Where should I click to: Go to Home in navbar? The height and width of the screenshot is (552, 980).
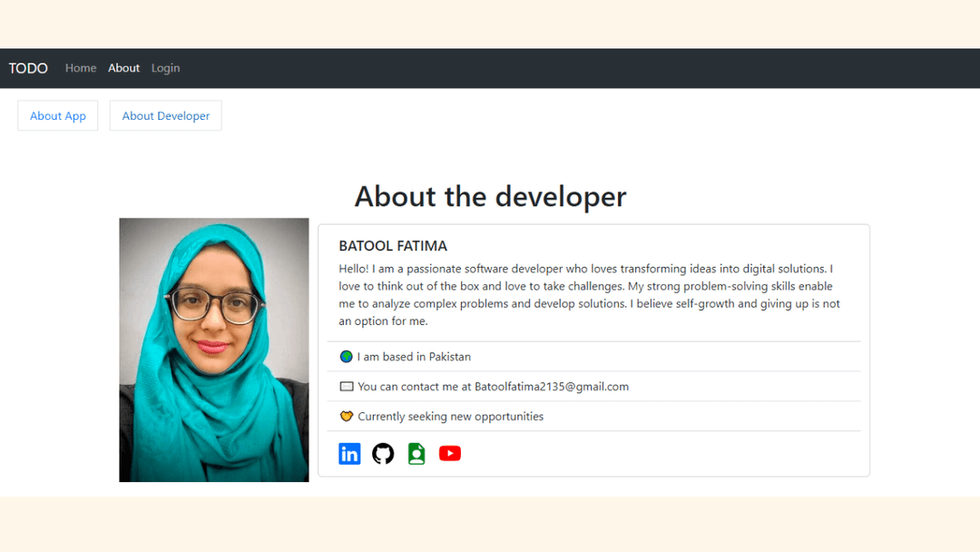tap(81, 68)
